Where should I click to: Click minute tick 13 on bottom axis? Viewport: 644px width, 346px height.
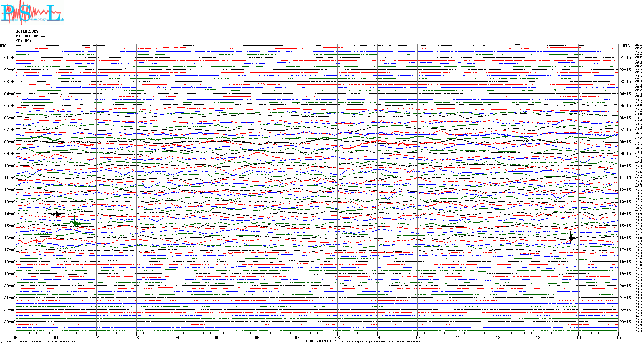[x=538, y=337]
